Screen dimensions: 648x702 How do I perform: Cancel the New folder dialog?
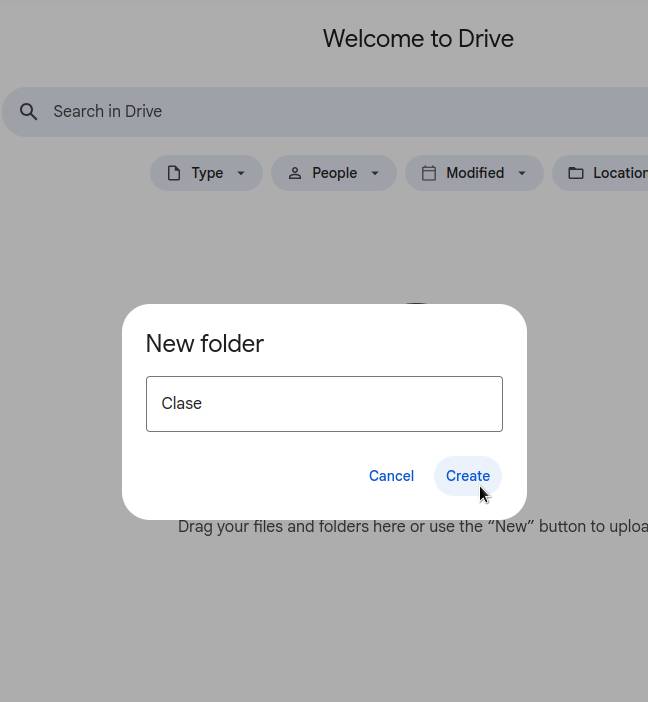pos(391,476)
